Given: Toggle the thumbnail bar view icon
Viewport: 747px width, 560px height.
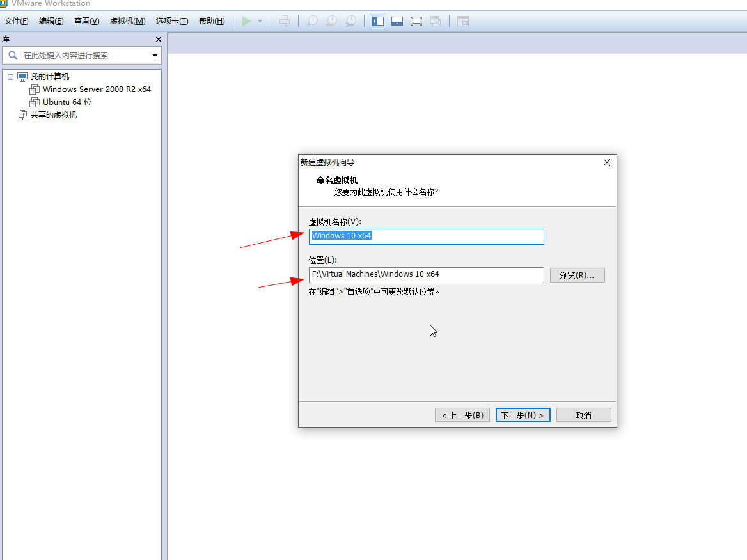Looking at the screenshot, I should click(397, 21).
